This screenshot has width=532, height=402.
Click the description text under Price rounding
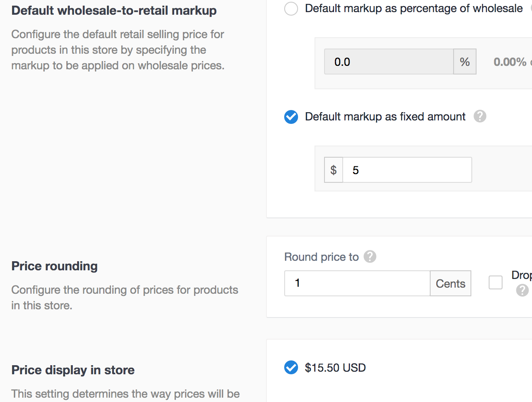click(x=124, y=298)
